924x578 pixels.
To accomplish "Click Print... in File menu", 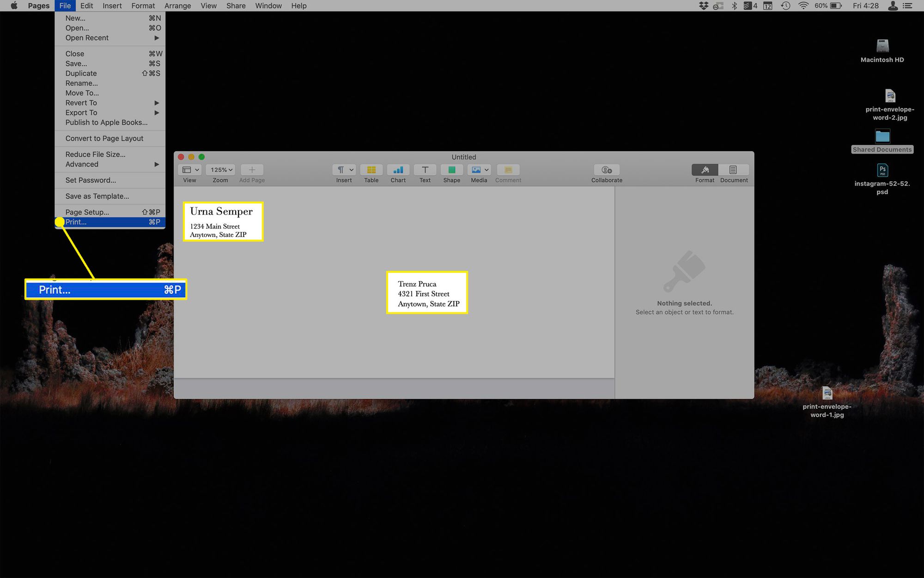I will coord(74,222).
